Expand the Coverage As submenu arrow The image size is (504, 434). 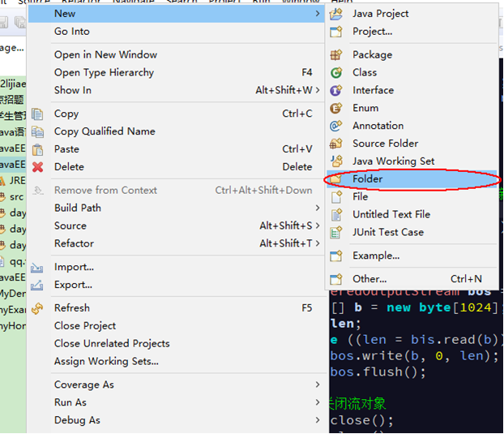[318, 385]
